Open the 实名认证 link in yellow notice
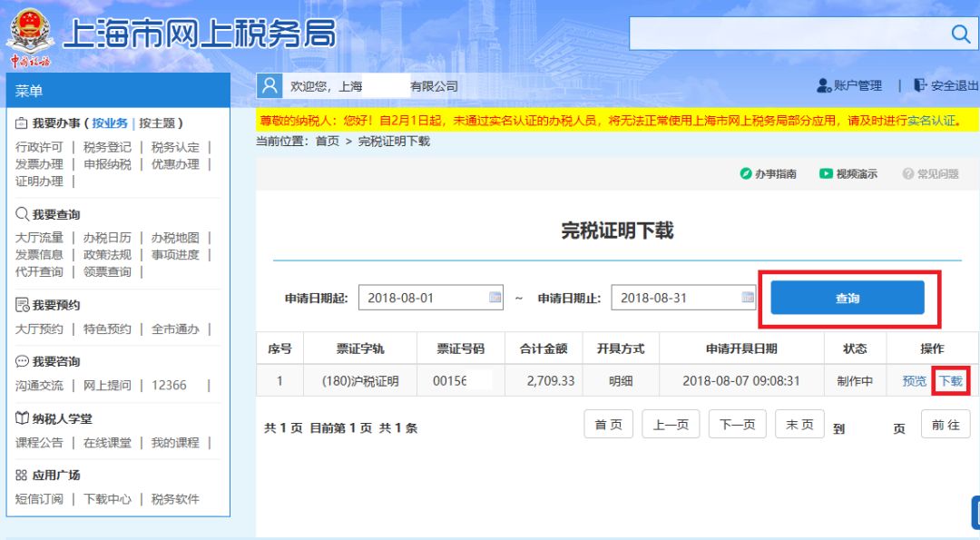The image size is (980, 540). (x=931, y=121)
